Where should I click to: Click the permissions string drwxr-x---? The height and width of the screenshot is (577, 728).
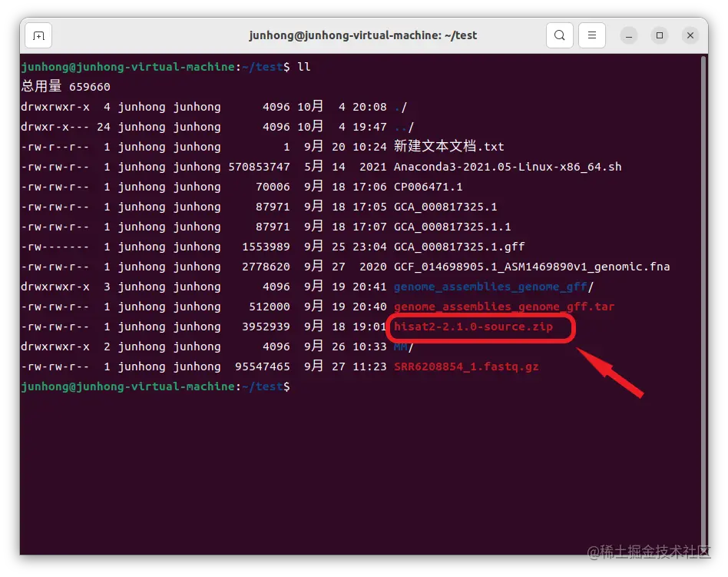(55, 127)
